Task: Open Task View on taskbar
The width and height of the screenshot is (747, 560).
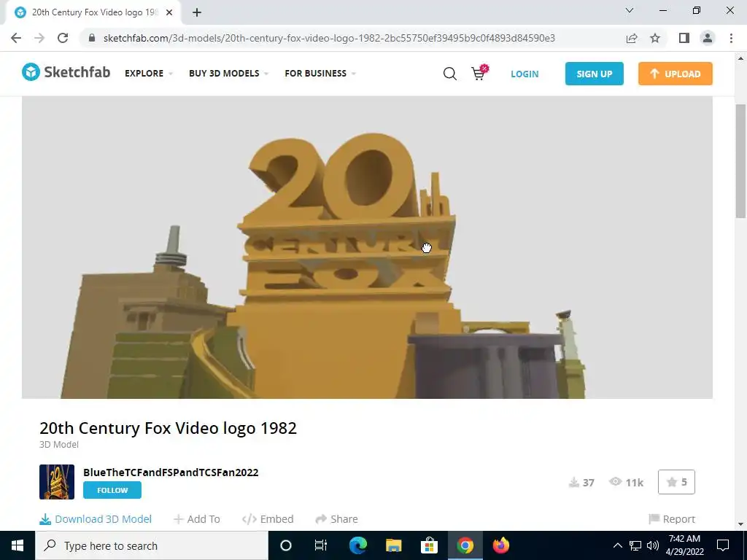Action: tap(321, 545)
